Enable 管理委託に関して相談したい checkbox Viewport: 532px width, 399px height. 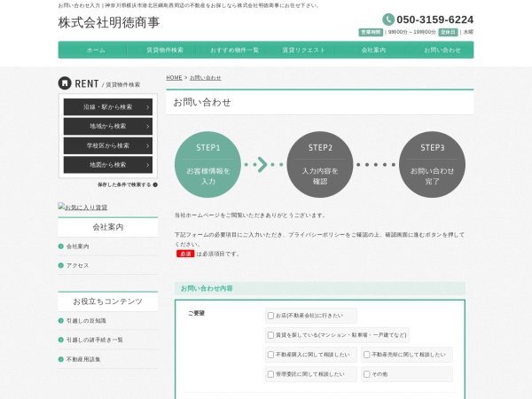pyautogui.click(x=270, y=374)
